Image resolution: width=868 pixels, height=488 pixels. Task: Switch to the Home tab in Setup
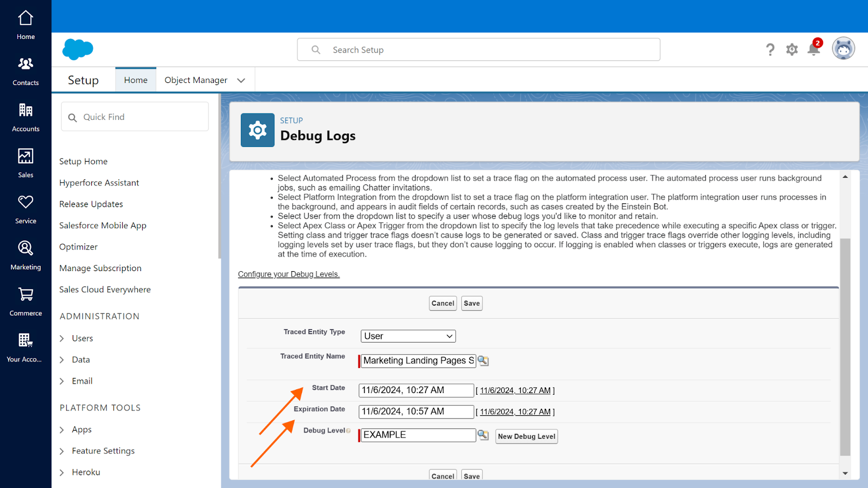pyautogui.click(x=136, y=80)
